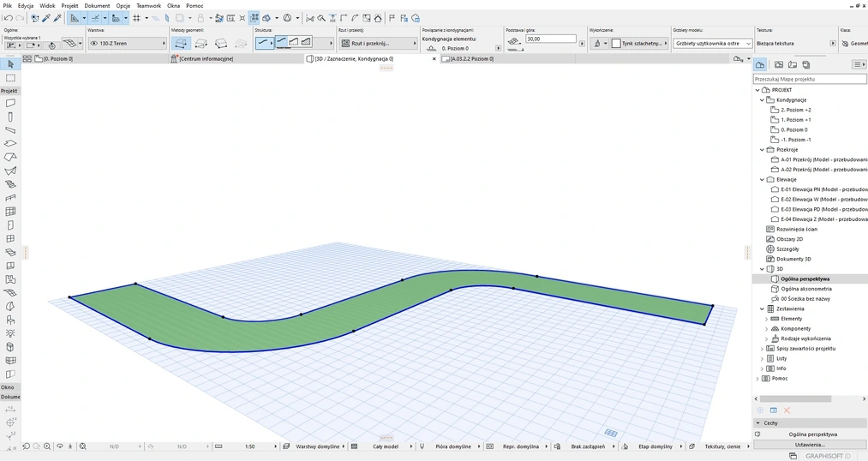868x461 pixels.
Task: Click the Undo icon in toolbar
Action: [x=8, y=17]
